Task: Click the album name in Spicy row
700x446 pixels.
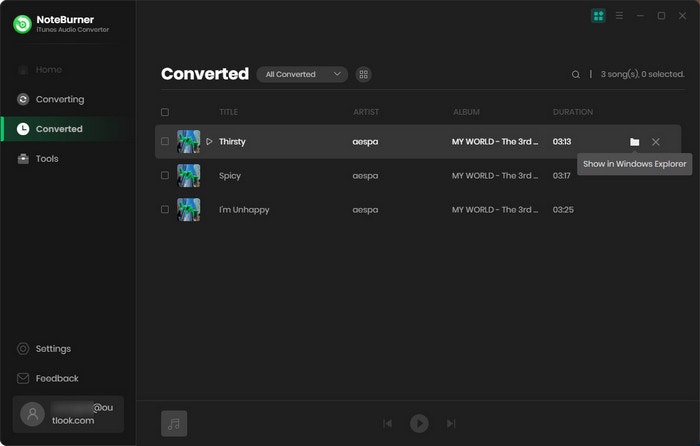Action: point(495,175)
